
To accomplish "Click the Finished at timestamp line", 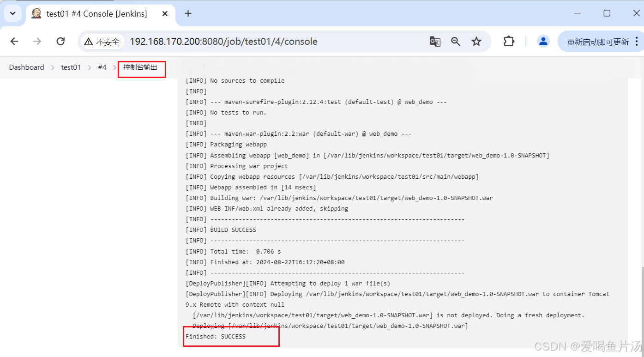I will click(x=265, y=262).
